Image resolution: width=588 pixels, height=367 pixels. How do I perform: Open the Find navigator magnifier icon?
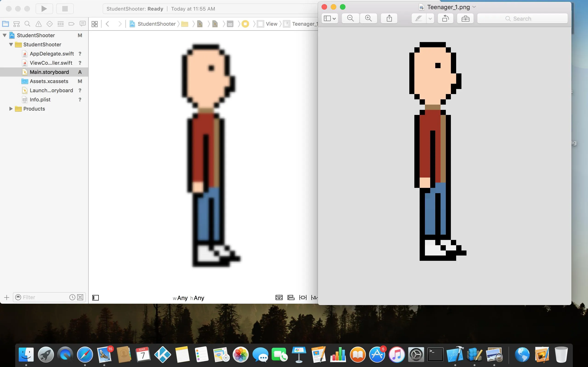[28, 24]
